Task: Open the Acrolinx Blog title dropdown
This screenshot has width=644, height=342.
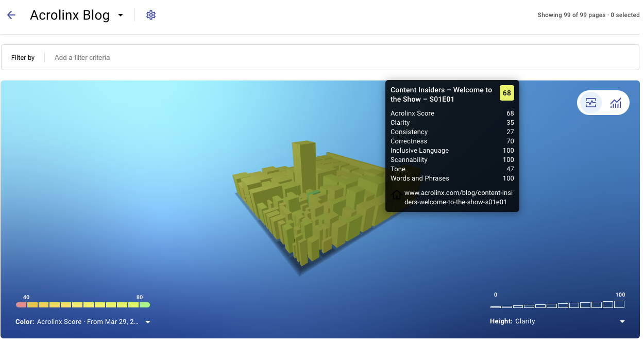Action: tap(121, 15)
